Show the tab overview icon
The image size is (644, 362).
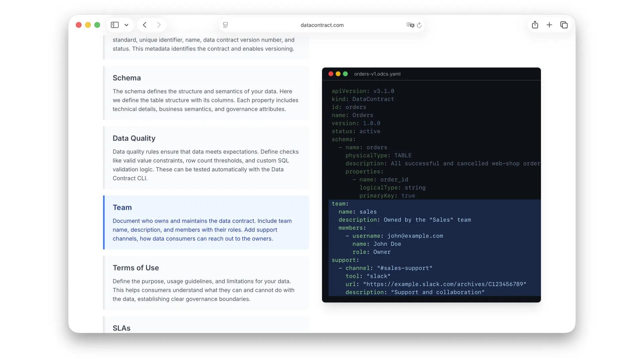(564, 25)
